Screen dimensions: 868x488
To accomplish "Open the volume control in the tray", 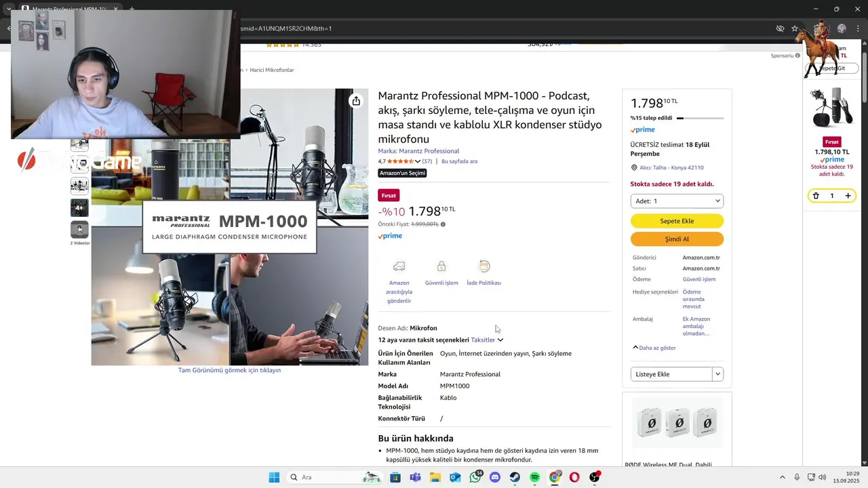I will [823, 477].
